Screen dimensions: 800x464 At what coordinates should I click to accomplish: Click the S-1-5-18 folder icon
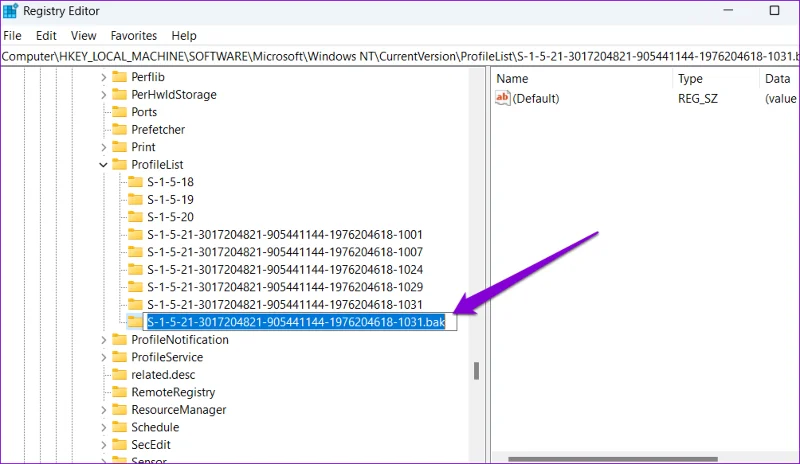135,181
